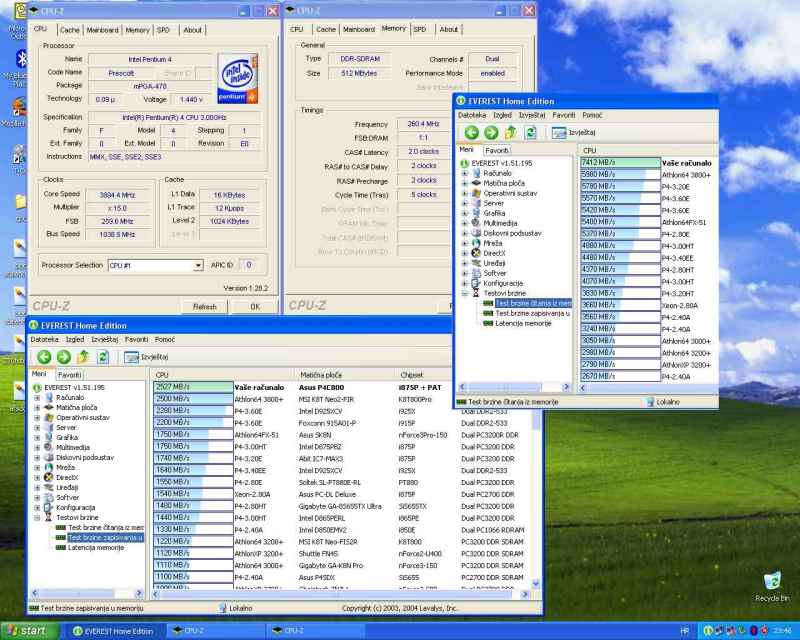Click Up-level arrow in right EVEREST toolbar
Image resolution: width=800 pixels, height=640 pixels.
(x=511, y=133)
